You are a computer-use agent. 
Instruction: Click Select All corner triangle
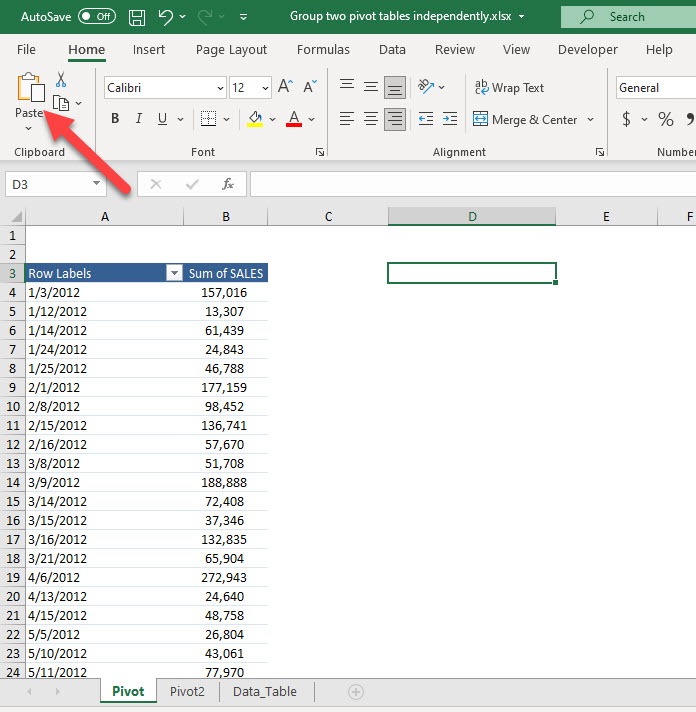(x=16, y=217)
